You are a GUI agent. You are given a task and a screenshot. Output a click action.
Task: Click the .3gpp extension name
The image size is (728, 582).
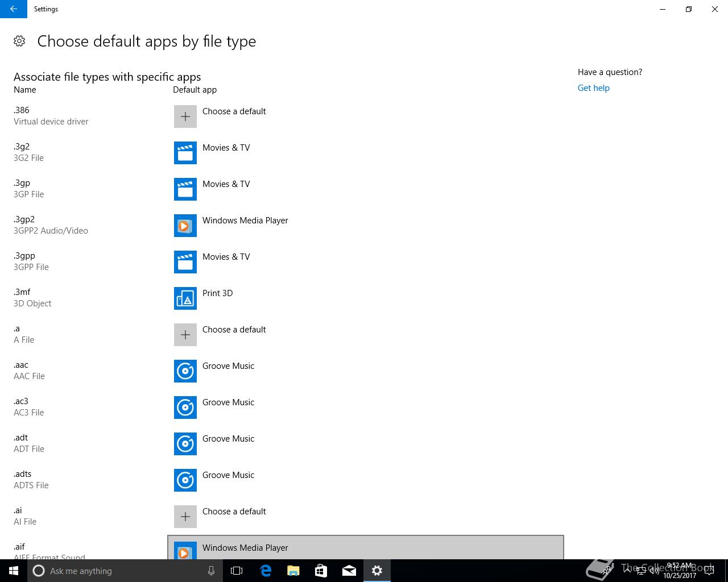click(x=24, y=256)
